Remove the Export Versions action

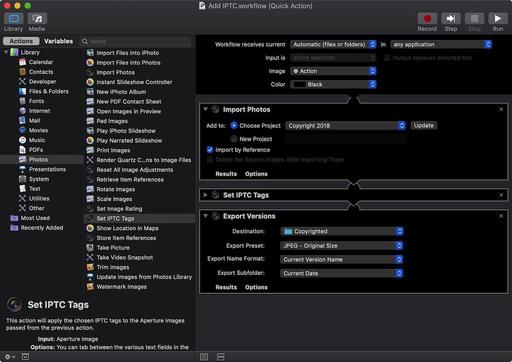[x=501, y=216]
